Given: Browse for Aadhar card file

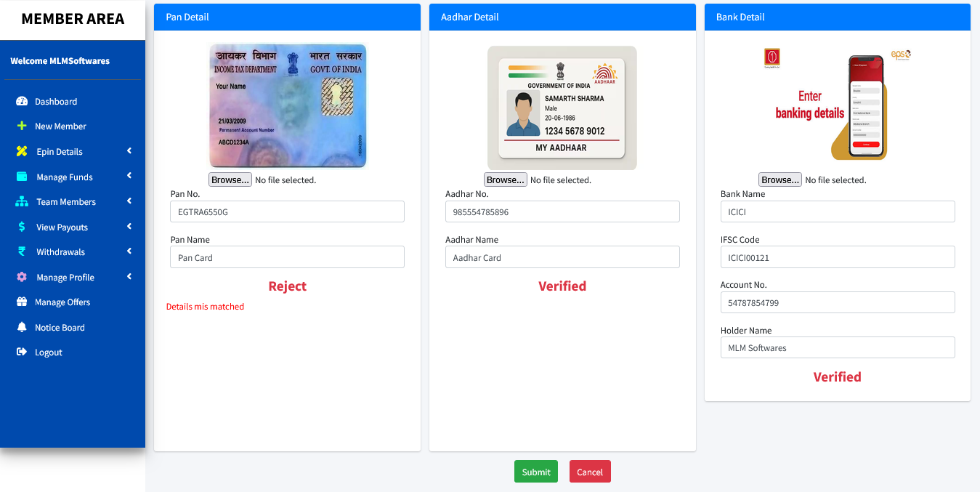Looking at the screenshot, I should pyautogui.click(x=506, y=180).
